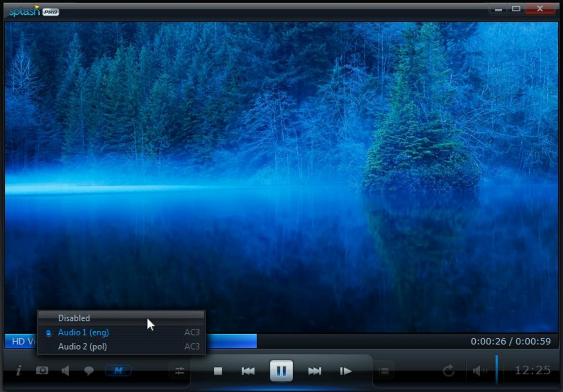Click the 0:00:26 / 0:00:59 time display

point(511,341)
